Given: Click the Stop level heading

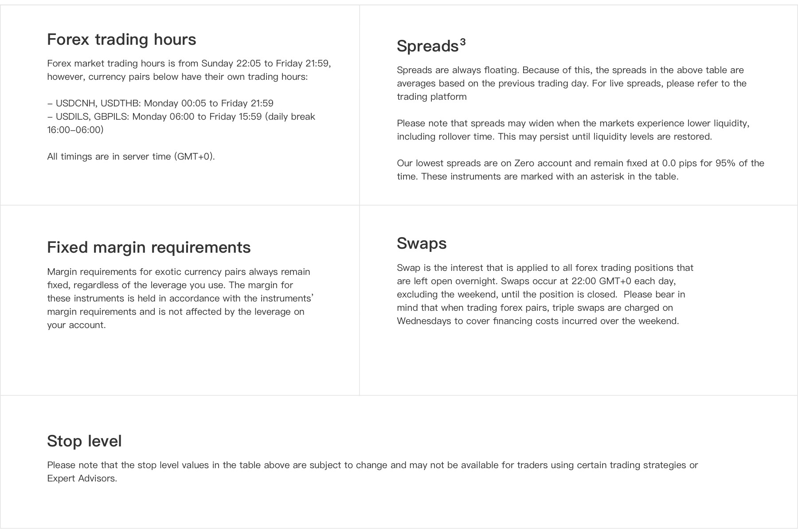Looking at the screenshot, I should click(x=84, y=441).
